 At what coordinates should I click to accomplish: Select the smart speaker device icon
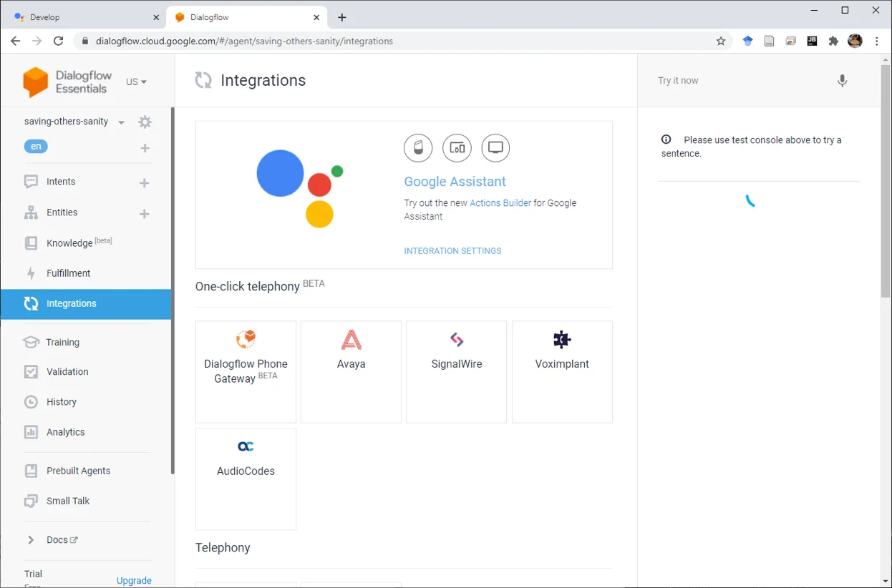418,148
